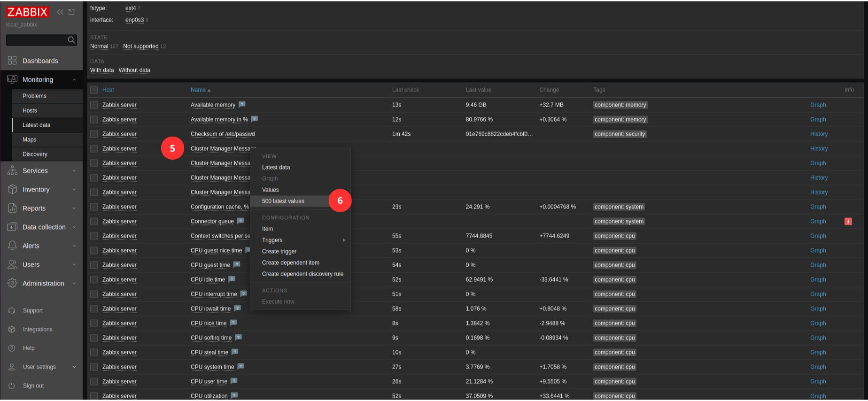Toggle the select-all checkbox in table header
Image resolution: width=868 pixels, height=401 pixels.
tap(94, 90)
